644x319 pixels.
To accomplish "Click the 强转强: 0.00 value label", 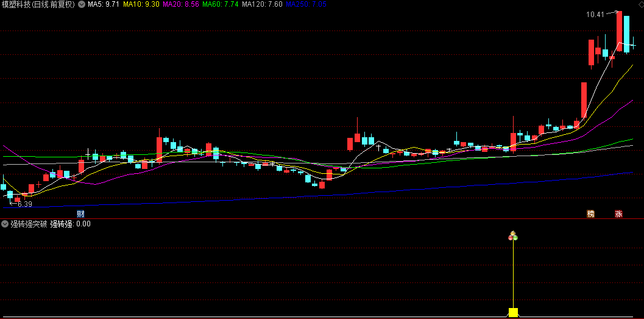I will point(70,224).
